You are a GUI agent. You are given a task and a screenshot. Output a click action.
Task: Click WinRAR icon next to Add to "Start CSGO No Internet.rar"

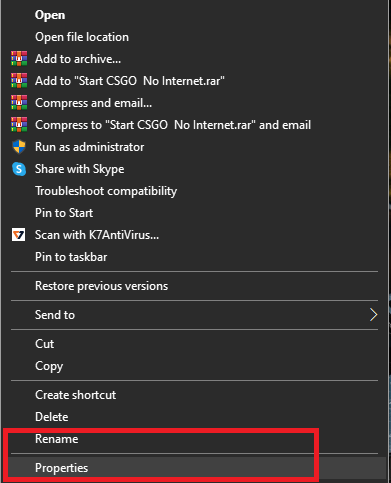(x=19, y=81)
